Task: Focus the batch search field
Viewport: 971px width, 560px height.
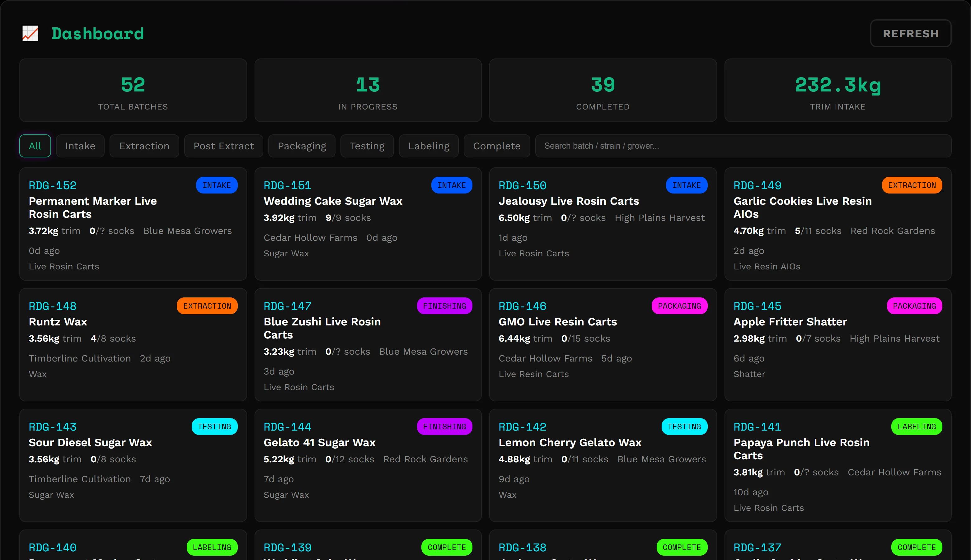Action: click(743, 146)
